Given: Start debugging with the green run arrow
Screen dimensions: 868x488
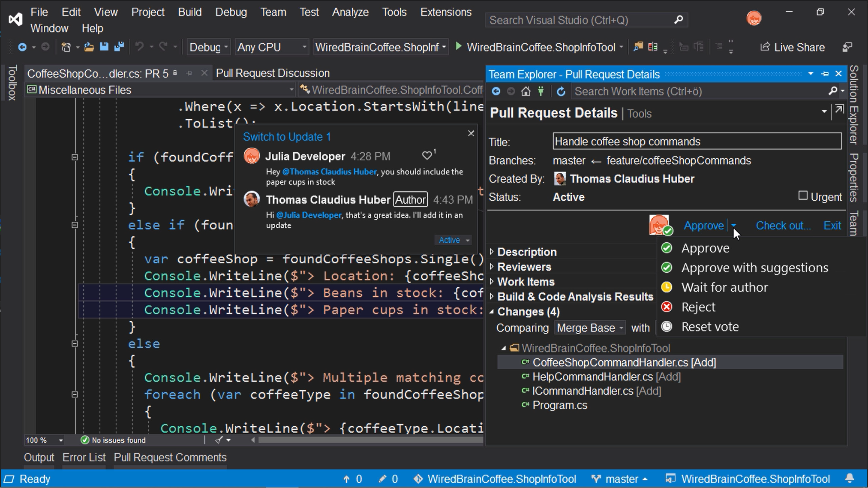Looking at the screenshot, I should click(458, 47).
